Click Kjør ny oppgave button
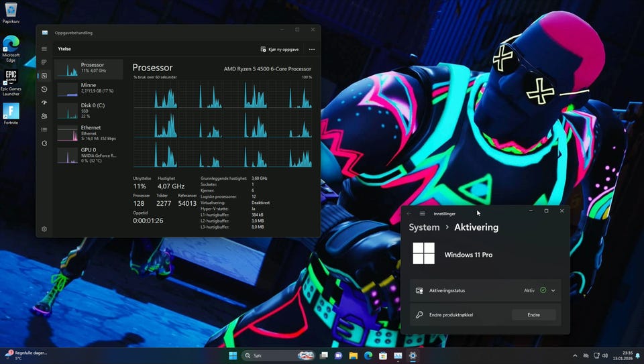Viewport: 644px width, 364px height. click(280, 49)
